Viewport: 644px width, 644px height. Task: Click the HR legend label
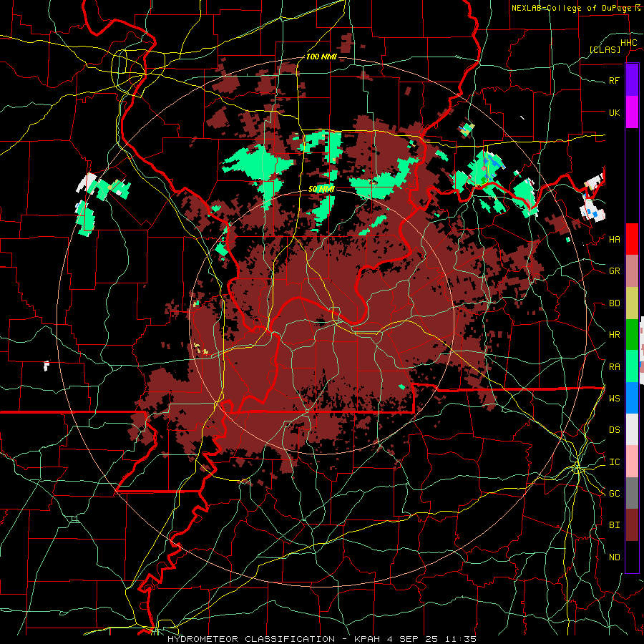614,335
